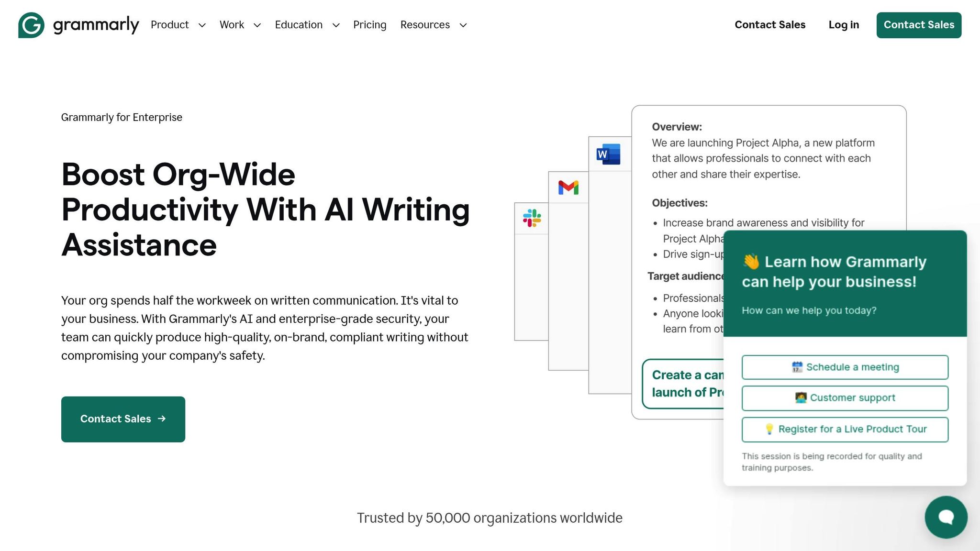The height and width of the screenshot is (551, 980).
Task: Click Schedule a meeting in chat widget
Action: 845,367
